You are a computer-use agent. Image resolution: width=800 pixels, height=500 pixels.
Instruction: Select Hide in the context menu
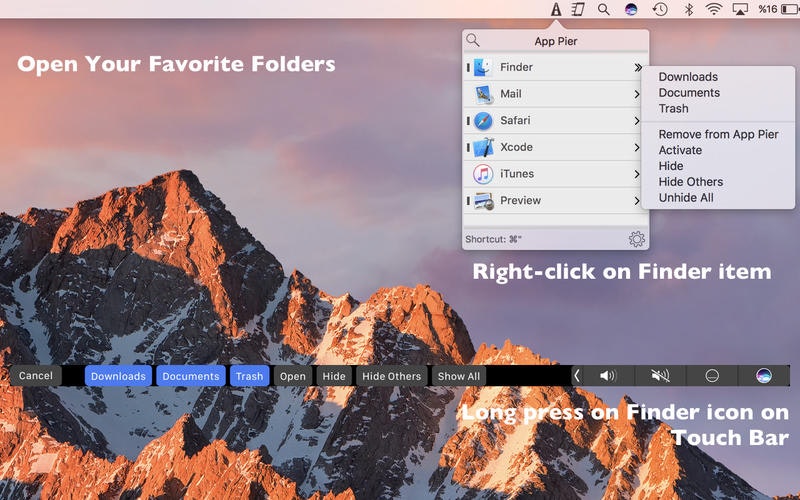click(x=670, y=166)
